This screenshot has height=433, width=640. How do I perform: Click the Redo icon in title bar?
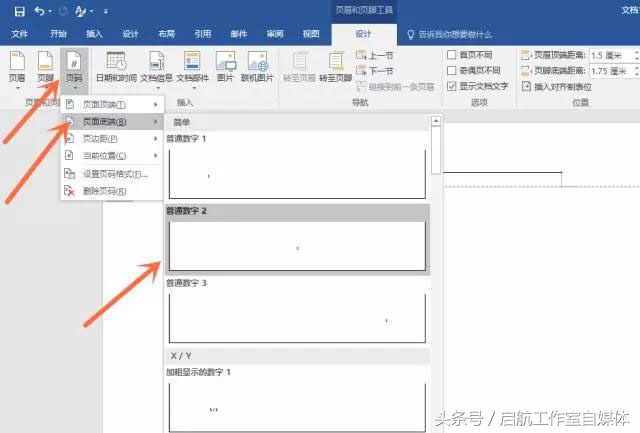[x=62, y=11]
